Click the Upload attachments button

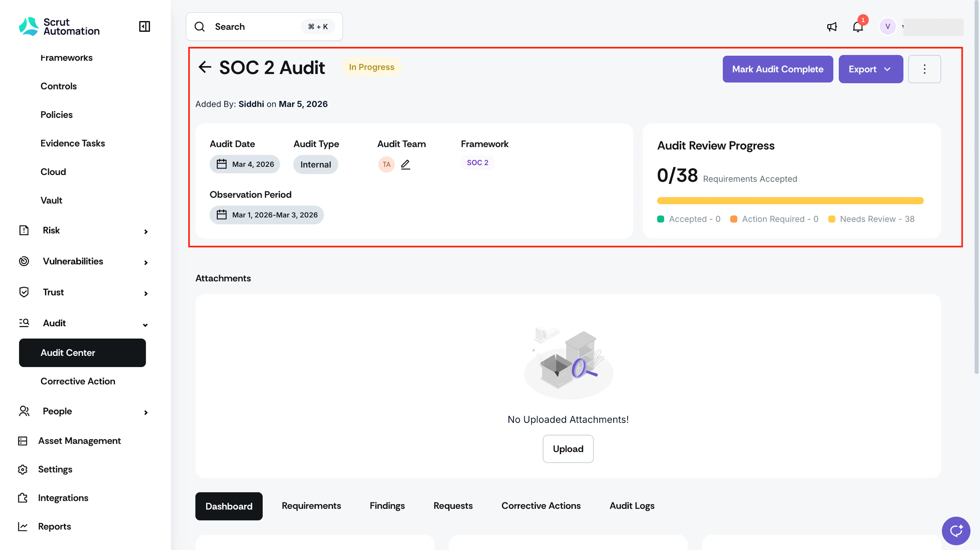point(568,449)
